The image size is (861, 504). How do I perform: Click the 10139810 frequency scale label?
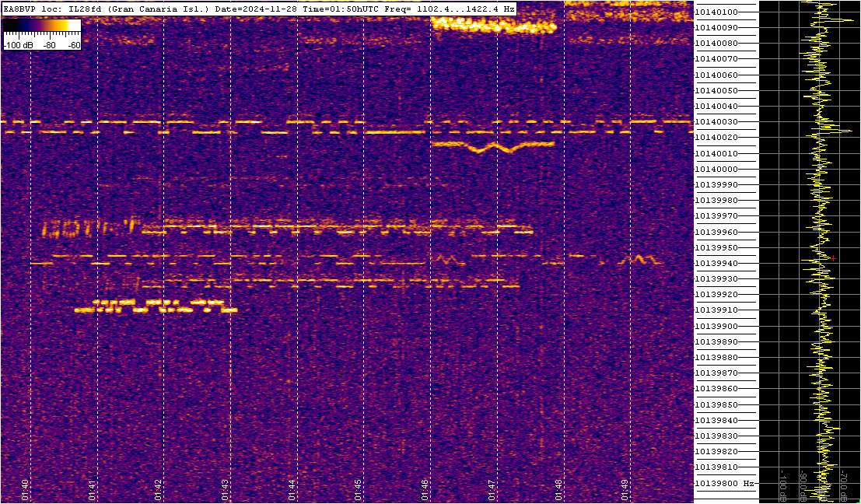click(x=716, y=467)
